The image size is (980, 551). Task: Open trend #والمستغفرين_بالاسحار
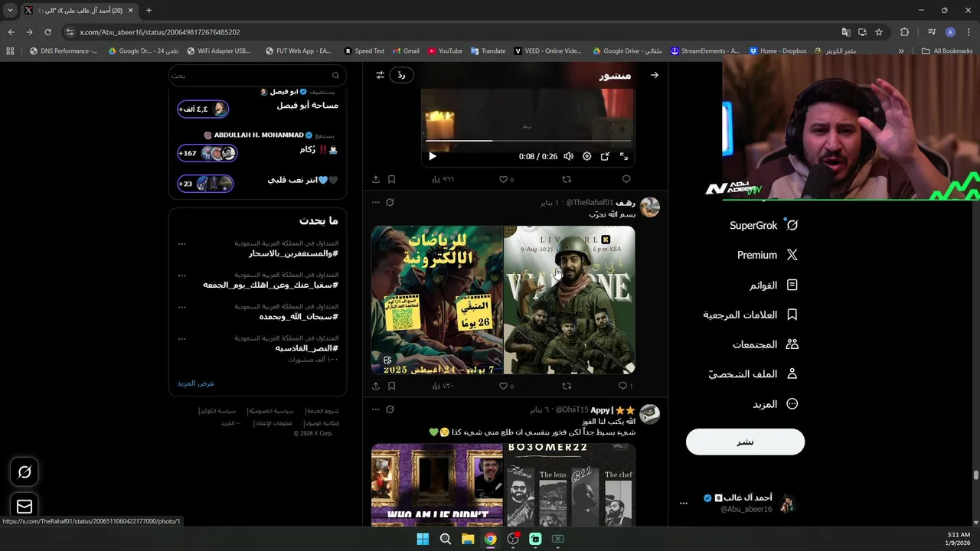293,253
